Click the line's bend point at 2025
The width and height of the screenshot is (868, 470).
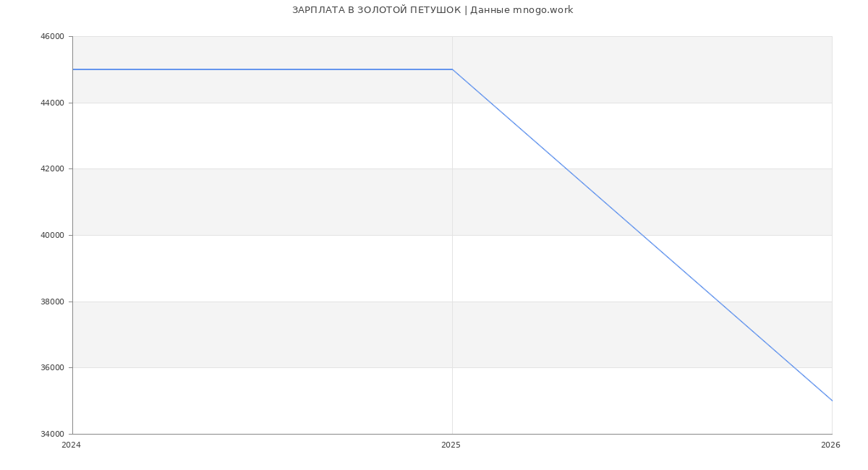(x=452, y=69)
